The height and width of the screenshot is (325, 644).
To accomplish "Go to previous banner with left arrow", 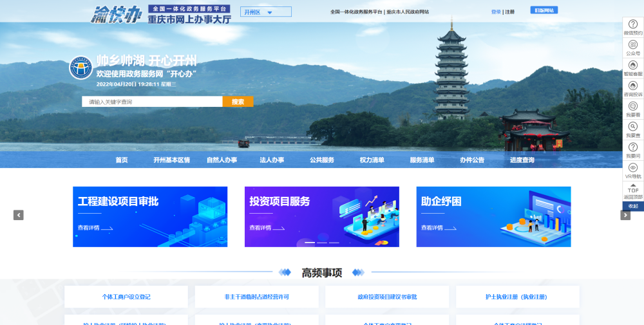I will click(19, 215).
